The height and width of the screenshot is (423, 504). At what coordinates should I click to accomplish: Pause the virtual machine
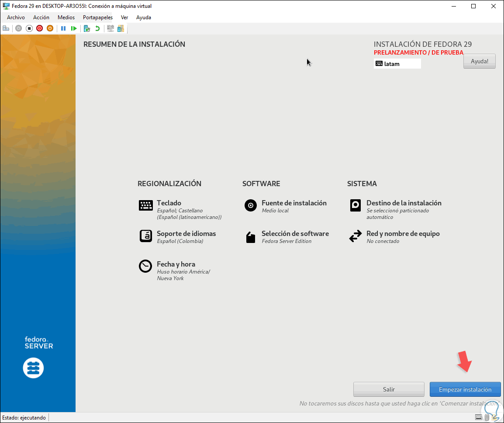pyautogui.click(x=63, y=29)
